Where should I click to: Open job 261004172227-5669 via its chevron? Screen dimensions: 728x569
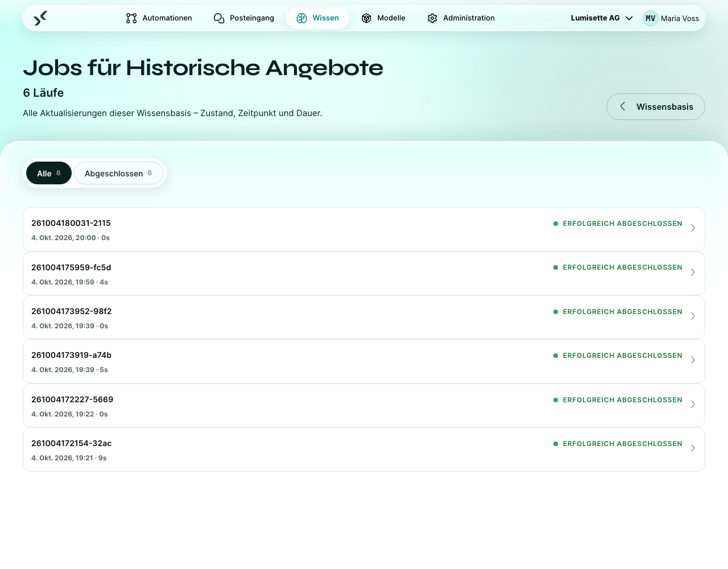(x=693, y=405)
